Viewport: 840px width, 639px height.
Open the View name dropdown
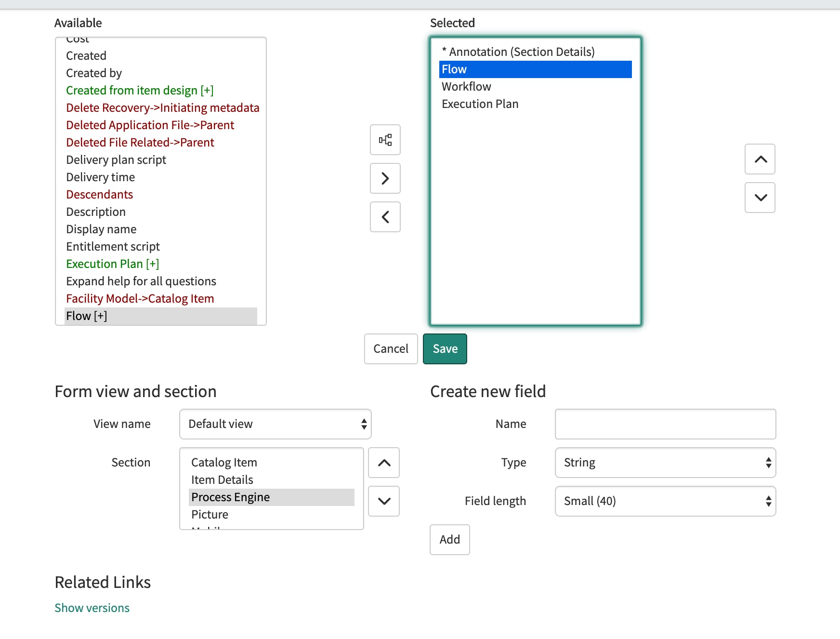[x=275, y=424]
